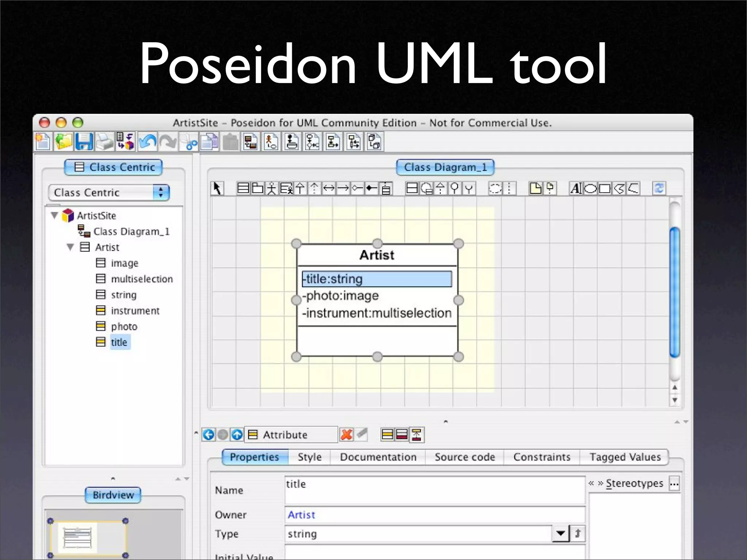Choose the Package tool in diagram toolbar
The height and width of the screenshot is (560, 747).
coord(258,188)
